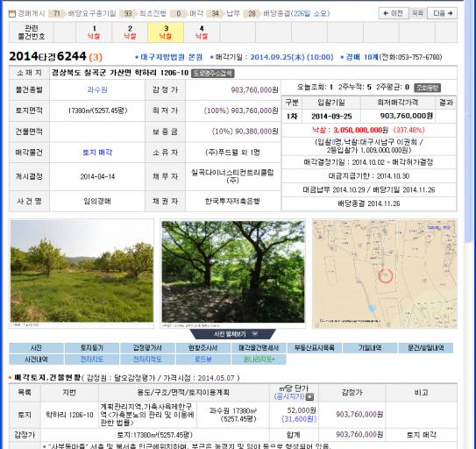Click the 과수원 property type link
Viewport: 476px width, 449px height.
(x=97, y=90)
